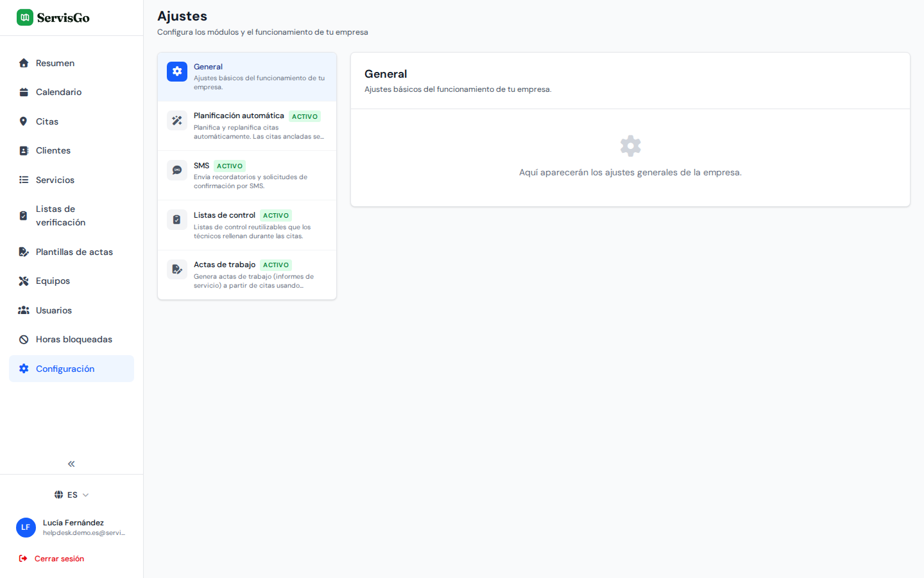
Task: Click the large gray gear placeholder icon
Action: tap(630, 146)
